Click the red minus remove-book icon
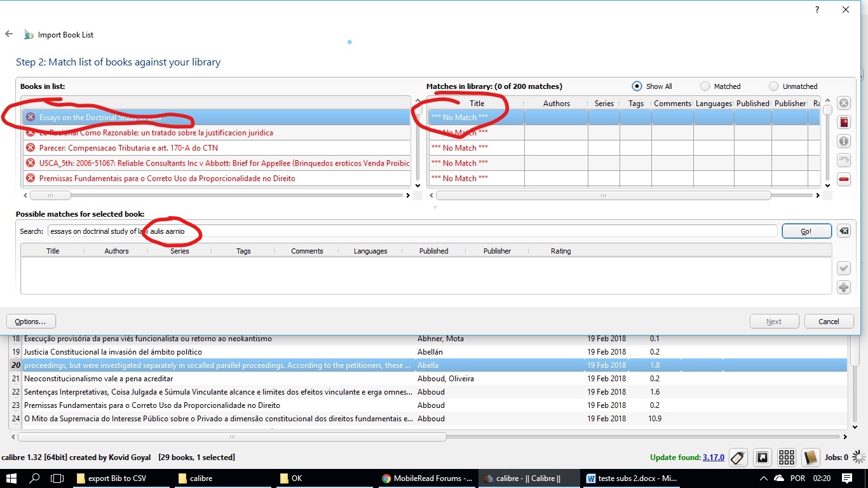Image resolution: width=868 pixels, height=488 pixels. click(x=844, y=179)
